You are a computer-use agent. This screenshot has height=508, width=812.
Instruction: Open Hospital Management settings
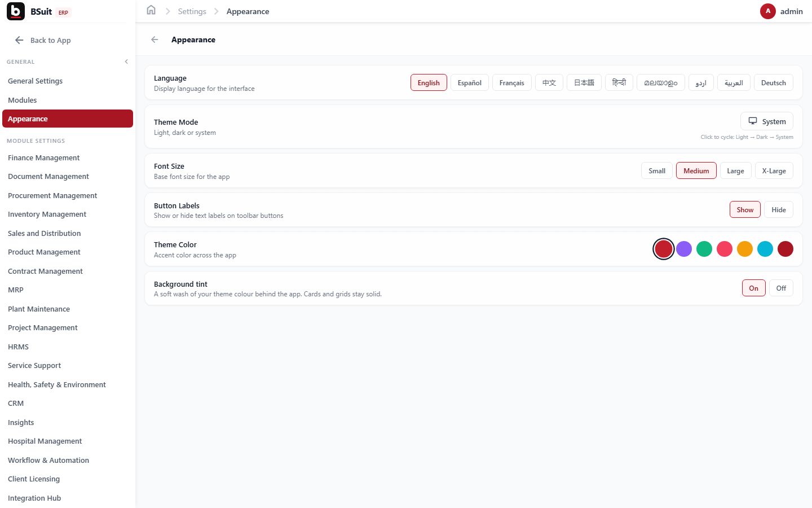point(68,441)
